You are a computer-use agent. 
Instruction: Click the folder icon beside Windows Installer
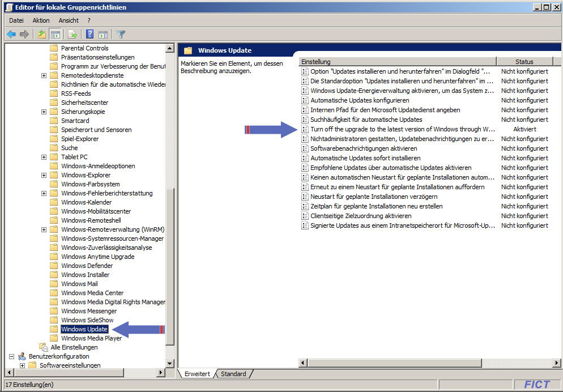tap(54, 275)
